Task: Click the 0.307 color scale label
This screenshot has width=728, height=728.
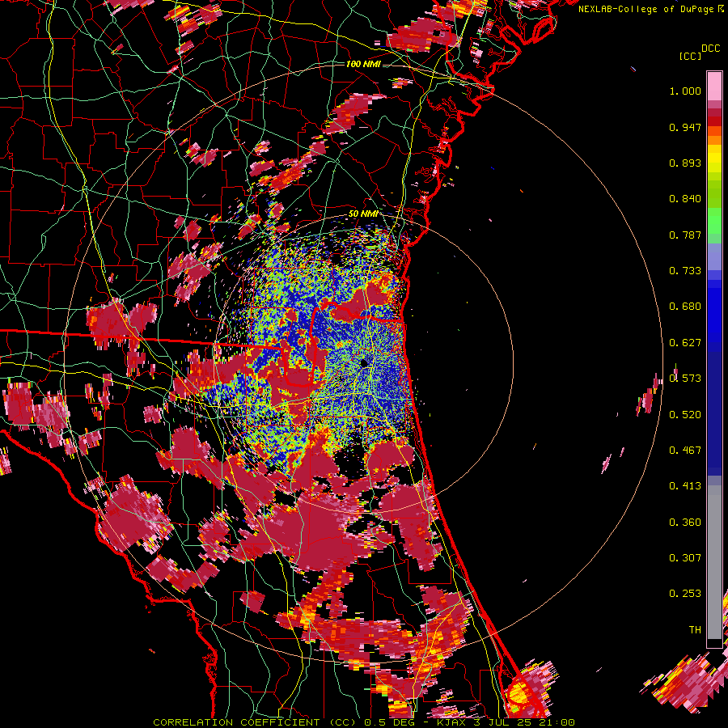Action: click(685, 558)
